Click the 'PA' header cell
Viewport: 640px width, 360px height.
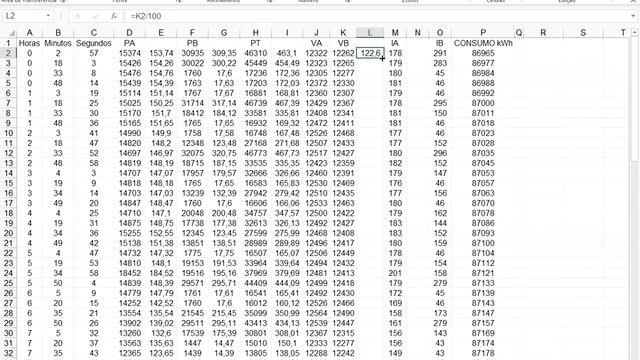tap(129, 43)
